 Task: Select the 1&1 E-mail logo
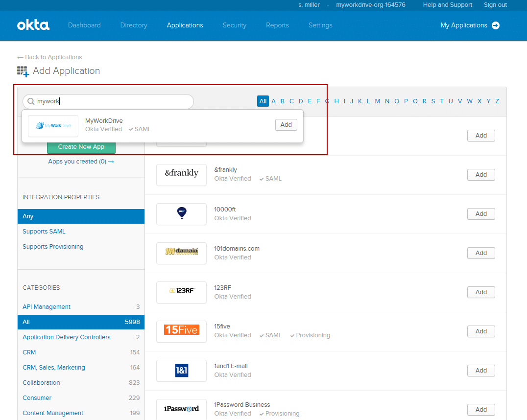(x=181, y=371)
